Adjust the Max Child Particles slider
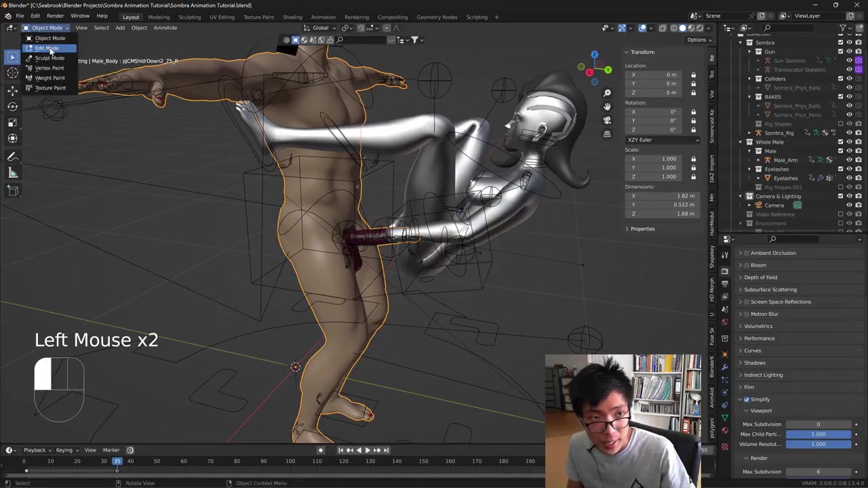 (x=818, y=434)
